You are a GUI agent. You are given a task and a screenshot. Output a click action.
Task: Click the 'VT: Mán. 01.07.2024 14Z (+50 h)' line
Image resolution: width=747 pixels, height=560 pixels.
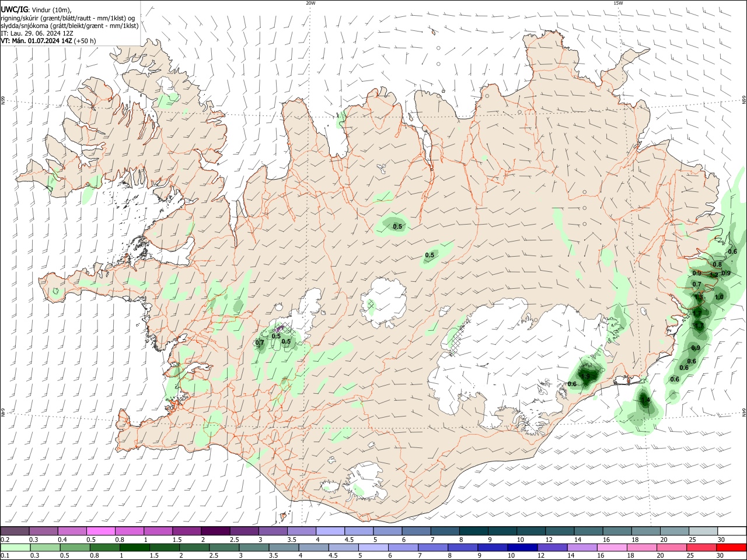(48, 41)
